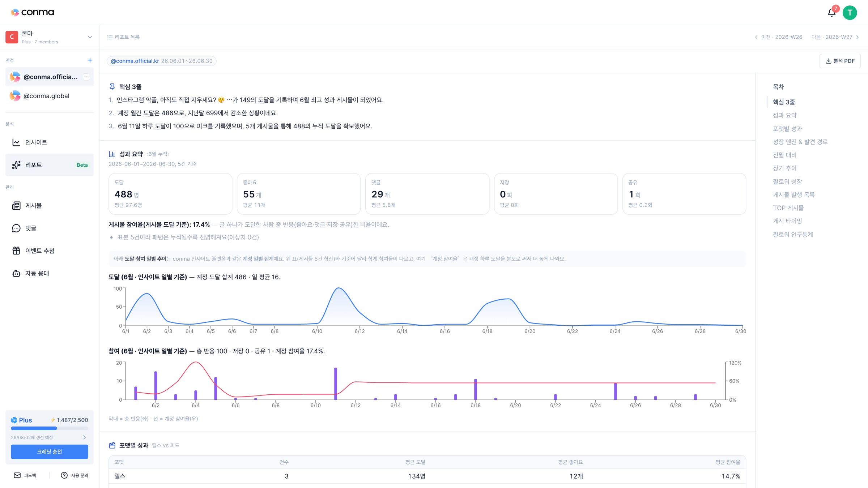Jump to 팔로워 성장 in table of contents
The image size is (868, 488).
[787, 181]
